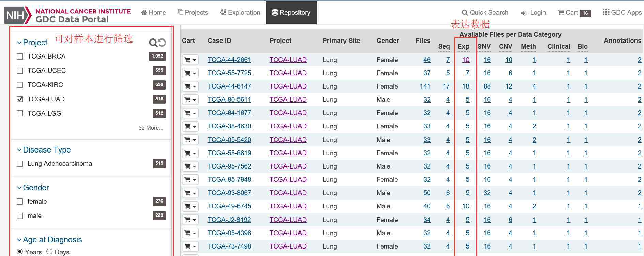This screenshot has height=256, width=644.
Task: Click cart button for case TCGA-64-1677
Action: tap(190, 113)
